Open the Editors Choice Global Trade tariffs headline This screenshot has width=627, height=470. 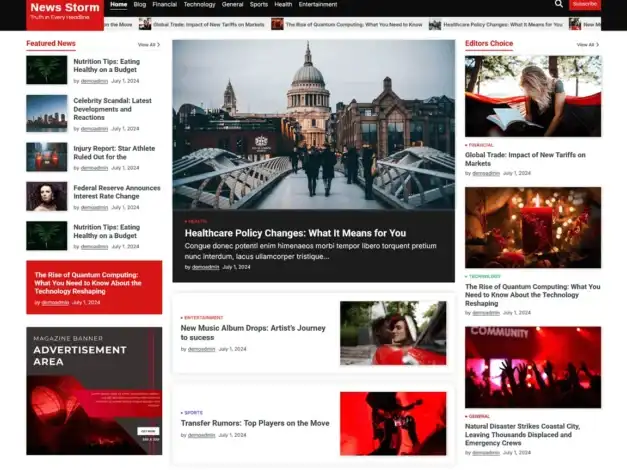click(x=525, y=159)
